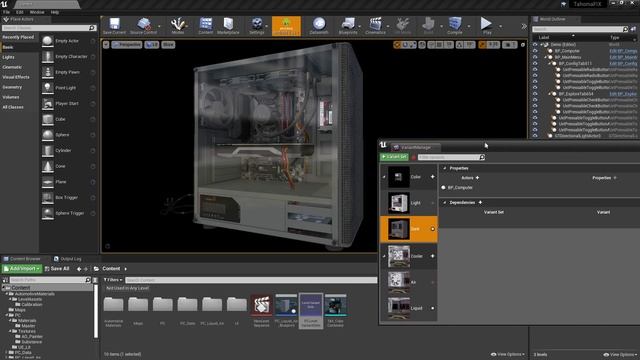Select the Player Start actor
This screenshot has height=360, width=640.
pyautogui.click(x=69, y=104)
